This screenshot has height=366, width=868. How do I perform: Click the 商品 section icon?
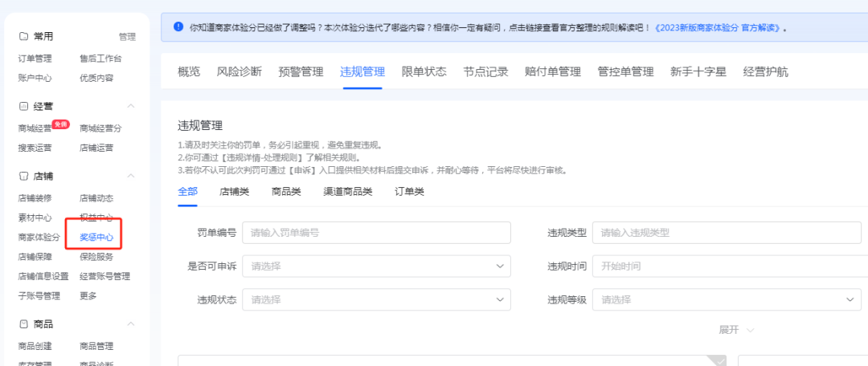pyautogui.click(x=23, y=324)
